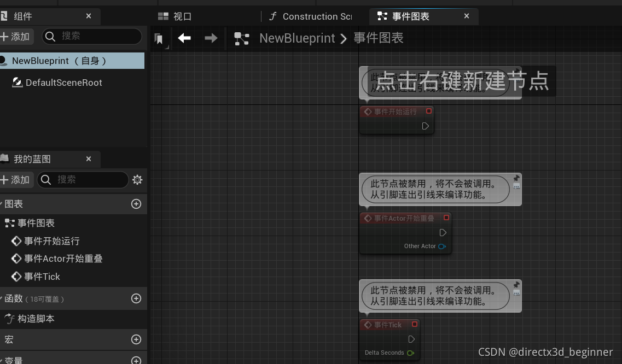
Task: Click 添加 button in 我的蓝图 panel
Action: (x=15, y=180)
